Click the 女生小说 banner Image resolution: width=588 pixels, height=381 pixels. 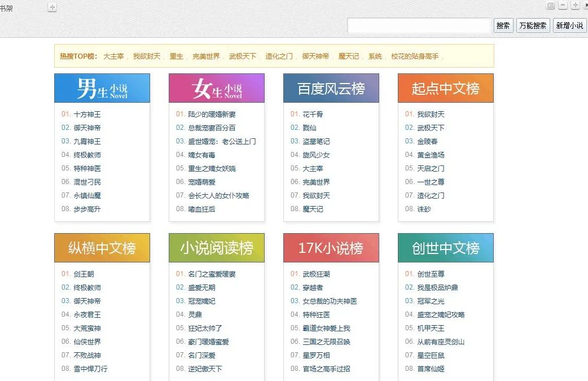(x=217, y=88)
